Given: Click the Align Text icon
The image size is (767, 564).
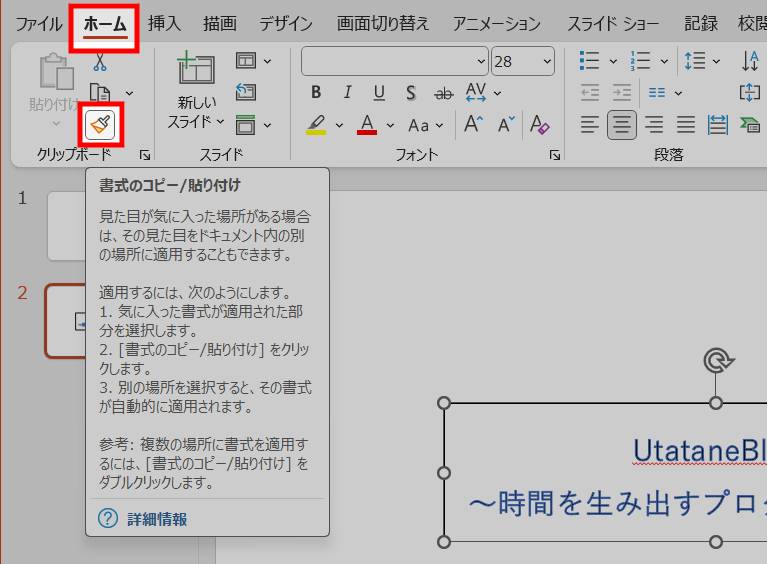Looking at the screenshot, I should click(x=750, y=92).
